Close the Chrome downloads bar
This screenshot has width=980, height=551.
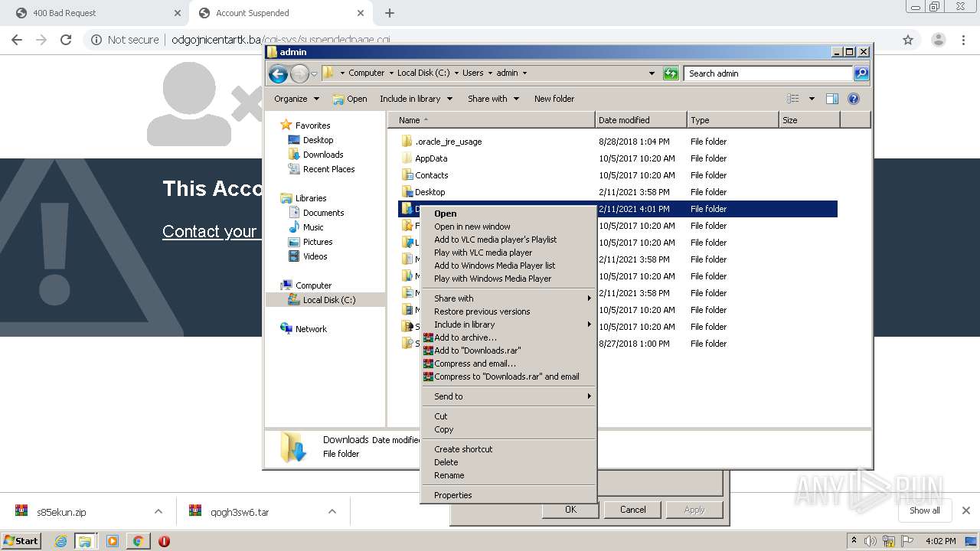coord(966,510)
